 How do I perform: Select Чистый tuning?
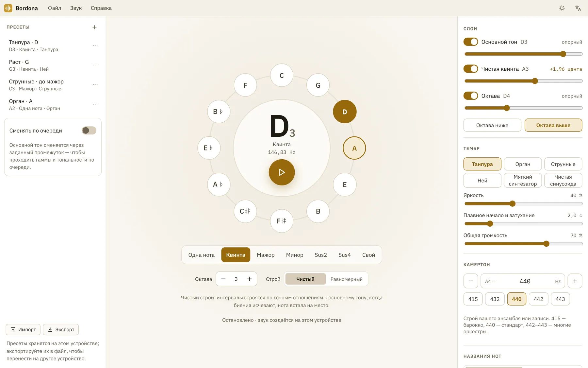click(305, 279)
